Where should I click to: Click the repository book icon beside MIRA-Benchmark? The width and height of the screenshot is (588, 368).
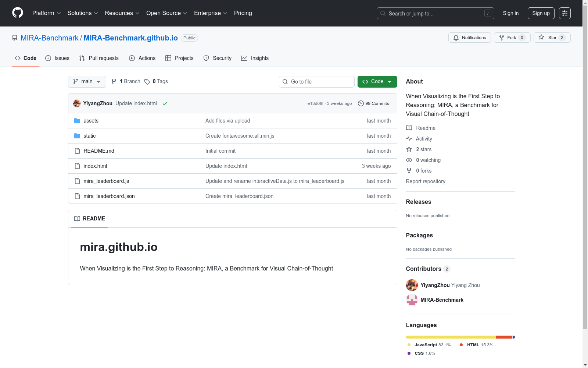pyautogui.click(x=15, y=38)
